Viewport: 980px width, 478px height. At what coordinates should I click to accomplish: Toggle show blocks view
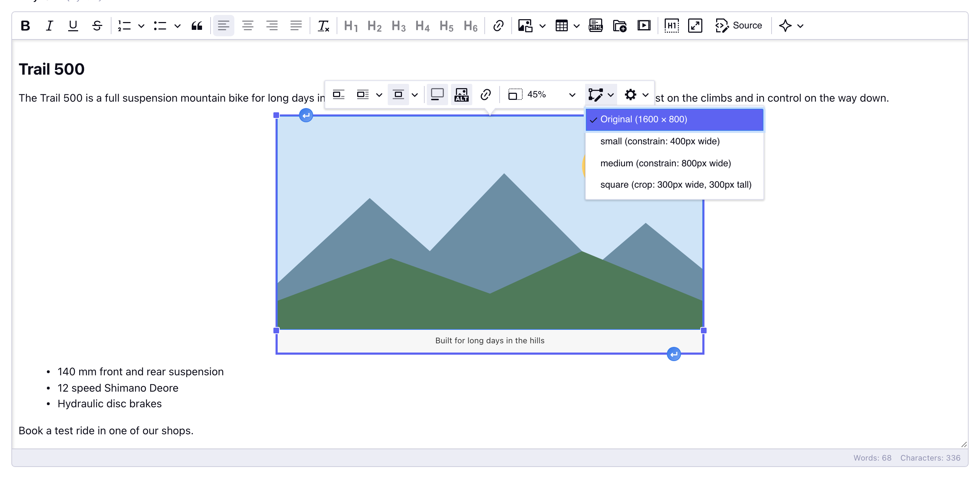671,26
